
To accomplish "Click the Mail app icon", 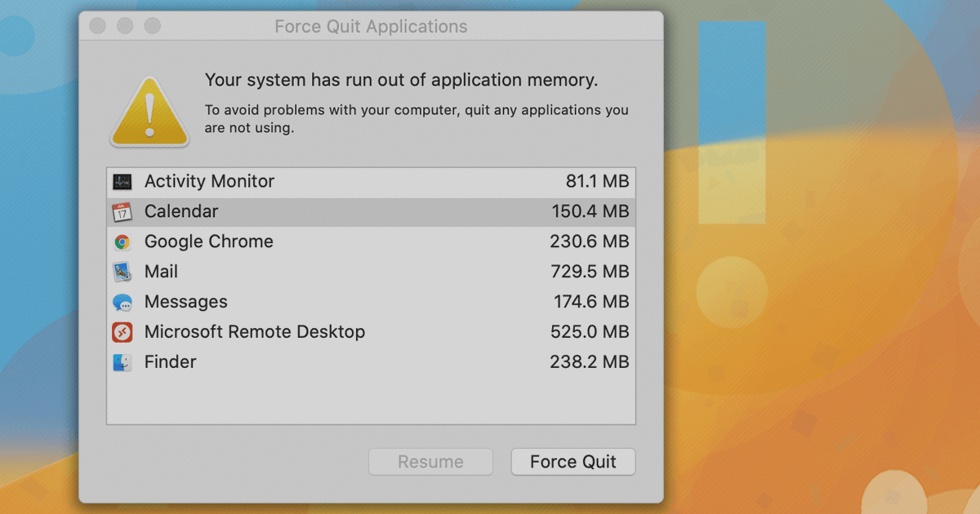I will click(x=124, y=272).
